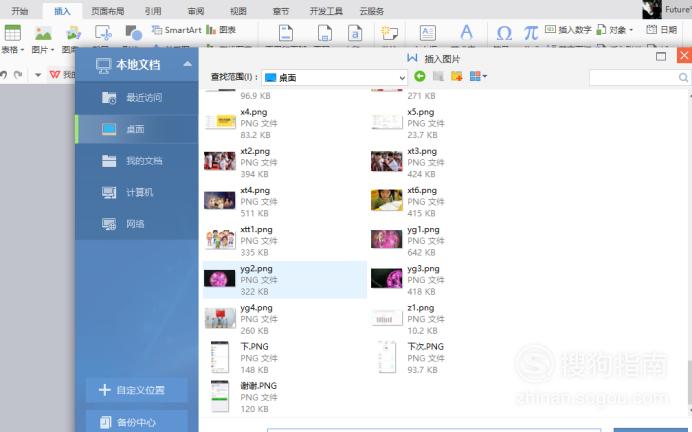The width and height of the screenshot is (692, 432).
Task: Click user avatar picture at top right
Action: tap(652, 9)
